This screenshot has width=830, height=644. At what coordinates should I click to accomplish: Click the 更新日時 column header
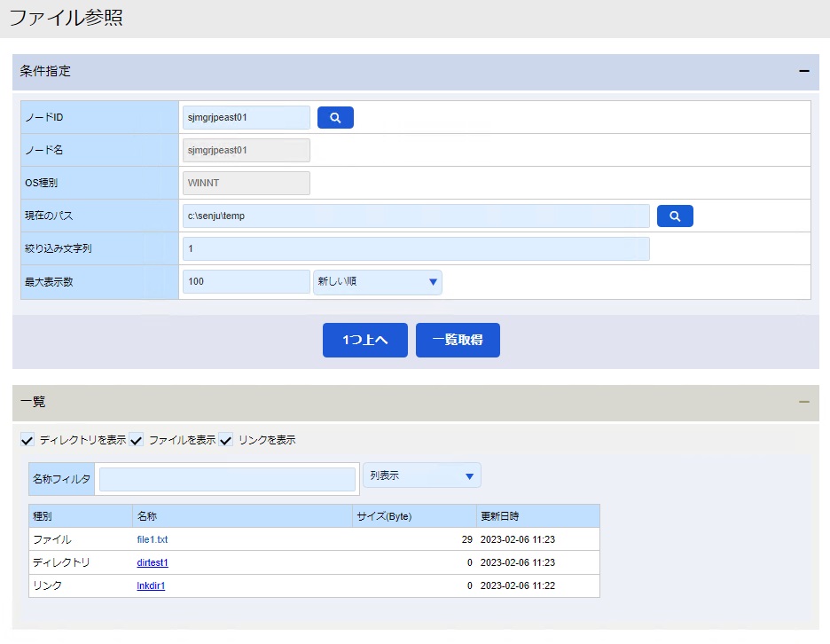point(538,516)
